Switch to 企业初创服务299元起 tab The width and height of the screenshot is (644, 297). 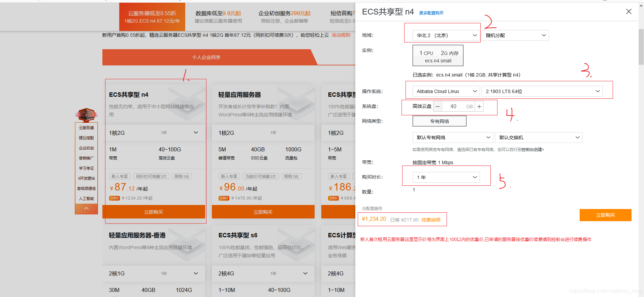pyautogui.click(x=285, y=17)
